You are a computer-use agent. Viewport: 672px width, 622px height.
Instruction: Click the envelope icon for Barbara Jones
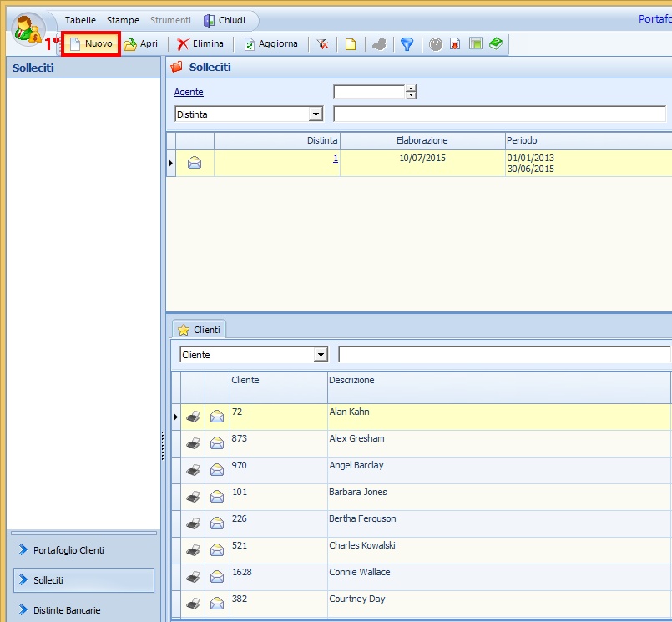tap(217, 497)
